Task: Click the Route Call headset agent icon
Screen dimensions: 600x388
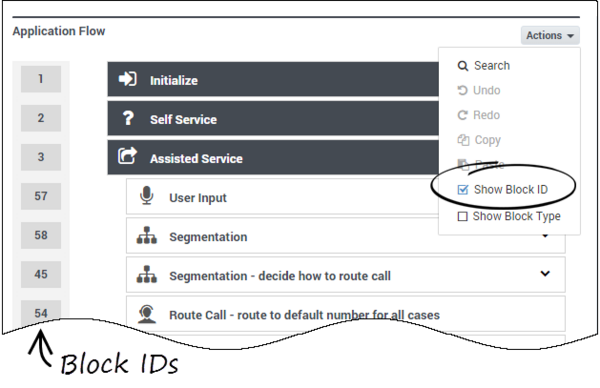Action: coord(147,314)
